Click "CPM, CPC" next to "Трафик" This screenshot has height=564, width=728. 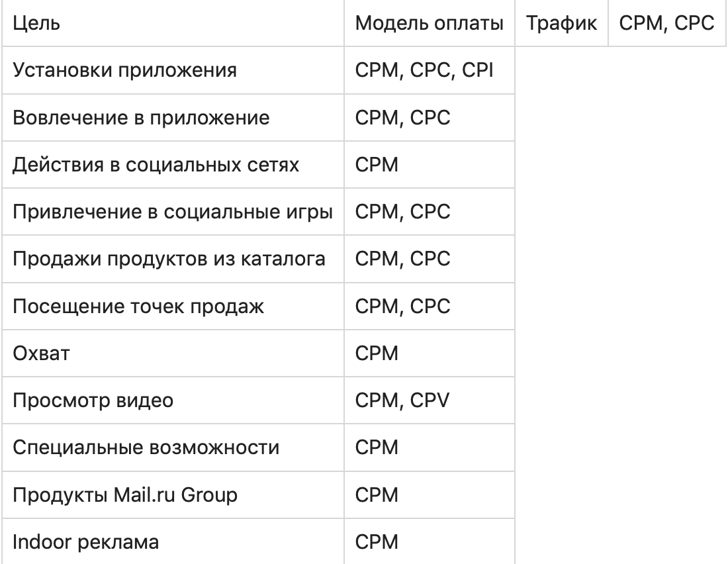click(x=666, y=24)
